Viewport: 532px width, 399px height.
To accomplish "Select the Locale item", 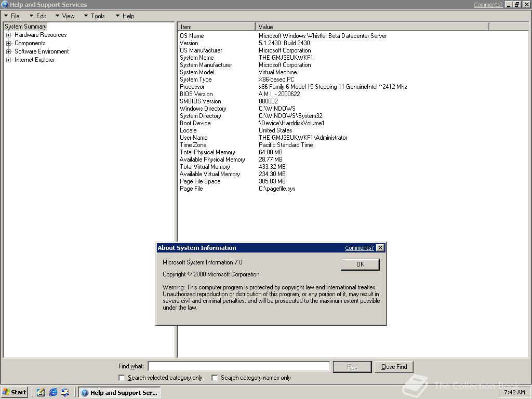I will pos(188,130).
